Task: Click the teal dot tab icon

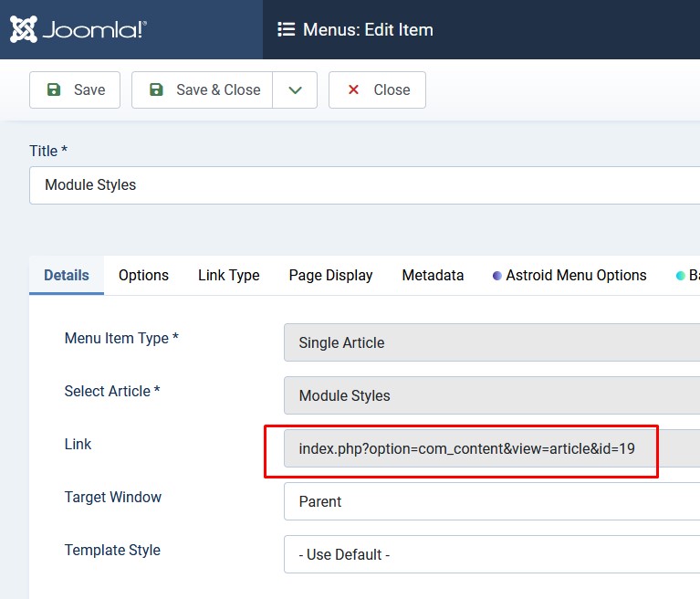Action: coord(680,276)
